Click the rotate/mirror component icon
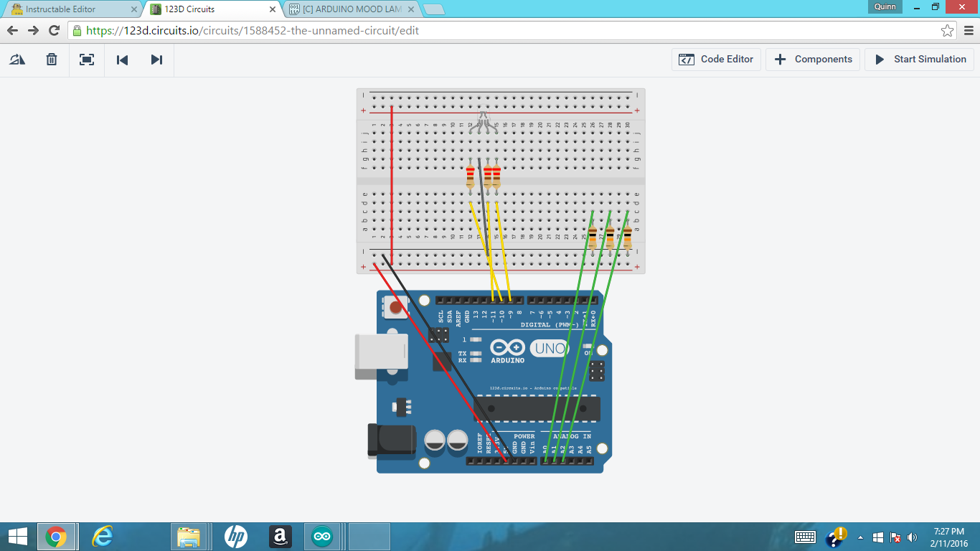Image resolution: width=980 pixels, height=551 pixels. tap(17, 60)
